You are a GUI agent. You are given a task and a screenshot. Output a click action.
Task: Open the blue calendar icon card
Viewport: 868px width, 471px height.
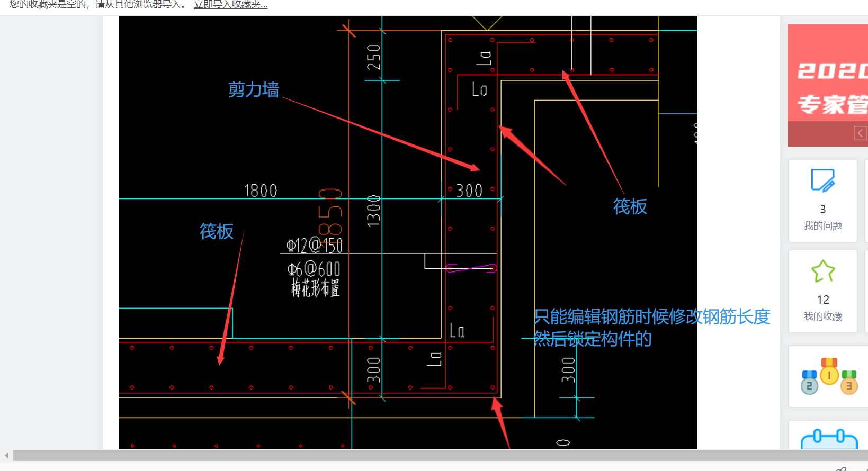829,438
